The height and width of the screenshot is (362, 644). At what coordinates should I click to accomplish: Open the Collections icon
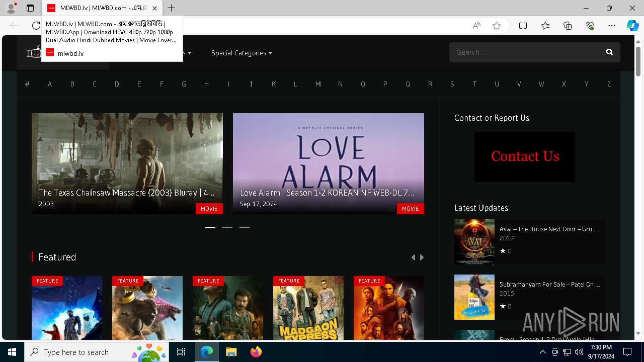[568, 26]
